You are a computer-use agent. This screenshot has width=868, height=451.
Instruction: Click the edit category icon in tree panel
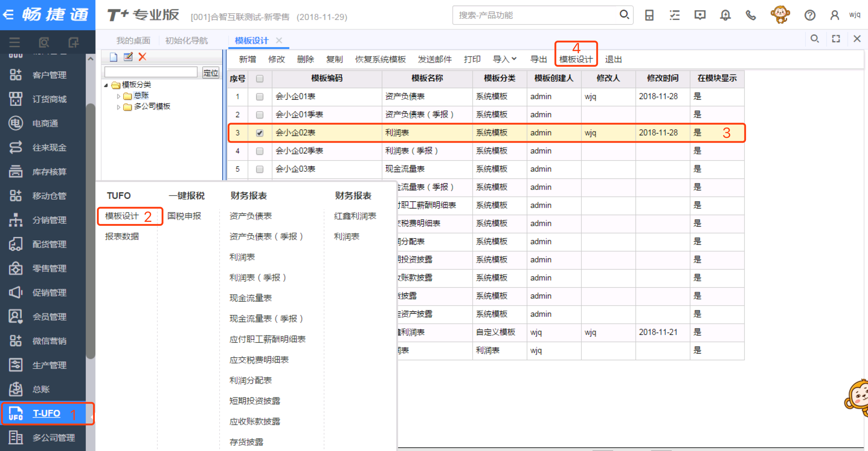pyautogui.click(x=128, y=57)
